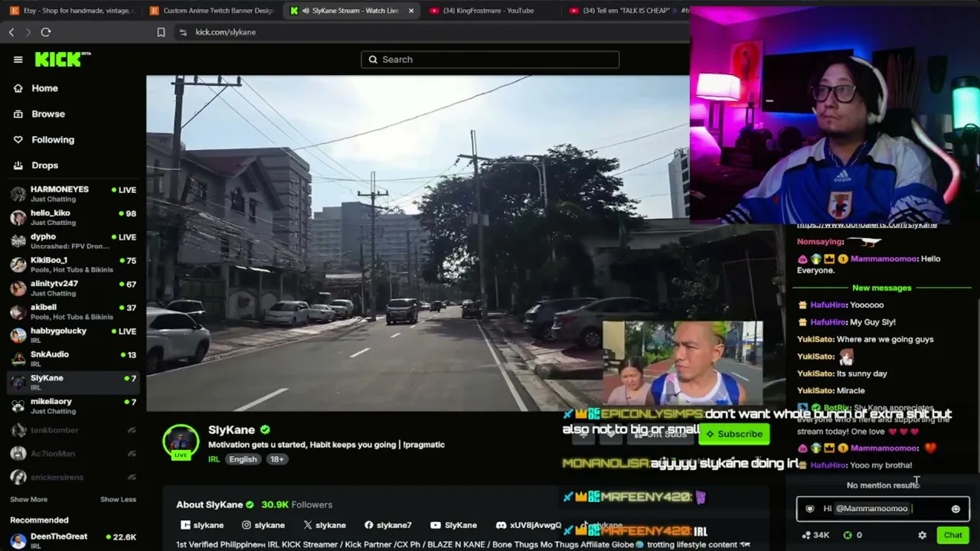Open hello_kiko channel avatar
Image resolution: width=980 pixels, height=551 pixels.
pos(18,217)
